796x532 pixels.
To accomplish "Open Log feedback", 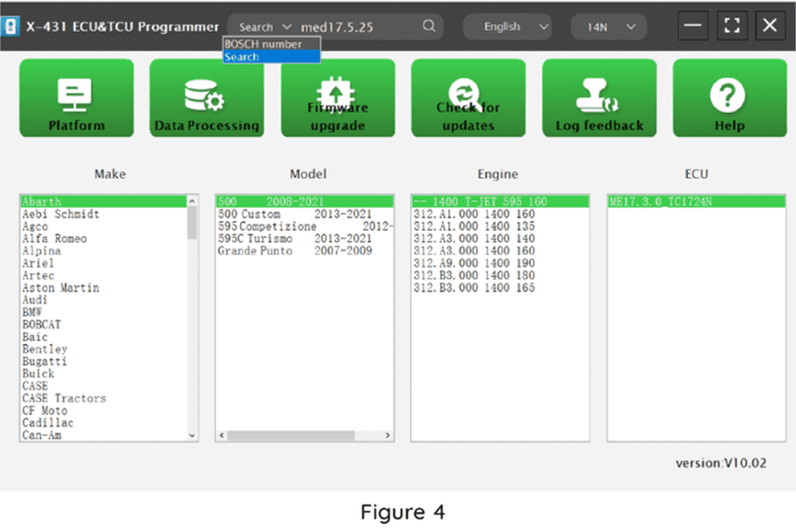I will [599, 98].
